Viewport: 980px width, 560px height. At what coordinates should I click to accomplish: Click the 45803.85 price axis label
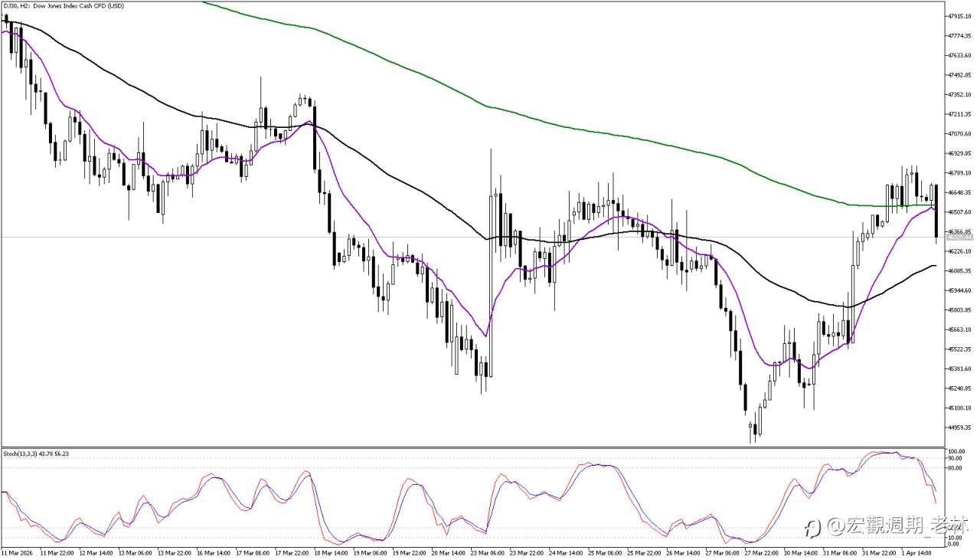[x=960, y=310]
